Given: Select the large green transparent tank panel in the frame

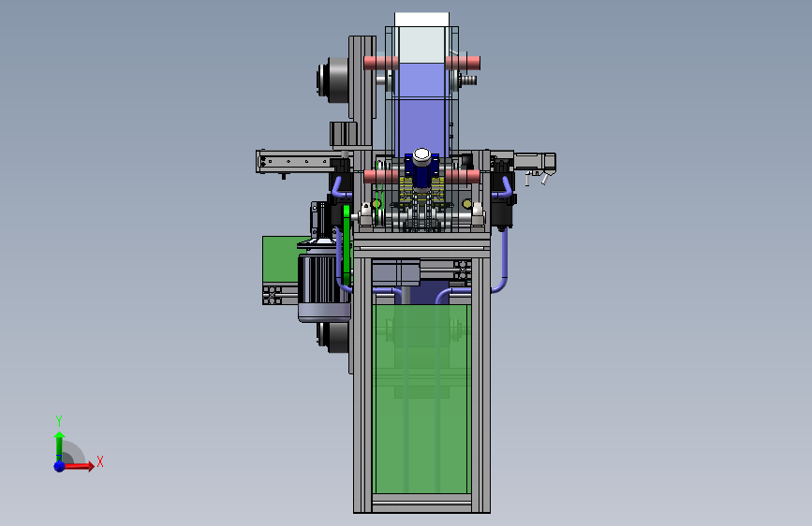Looking at the screenshot, I should click(421, 399).
